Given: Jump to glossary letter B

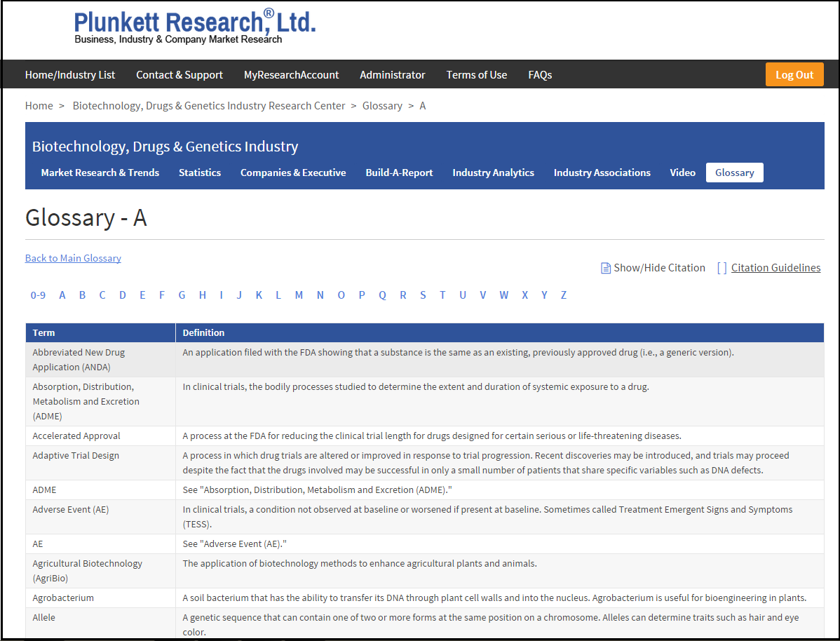Looking at the screenshot, I should [x=83, y=295].
